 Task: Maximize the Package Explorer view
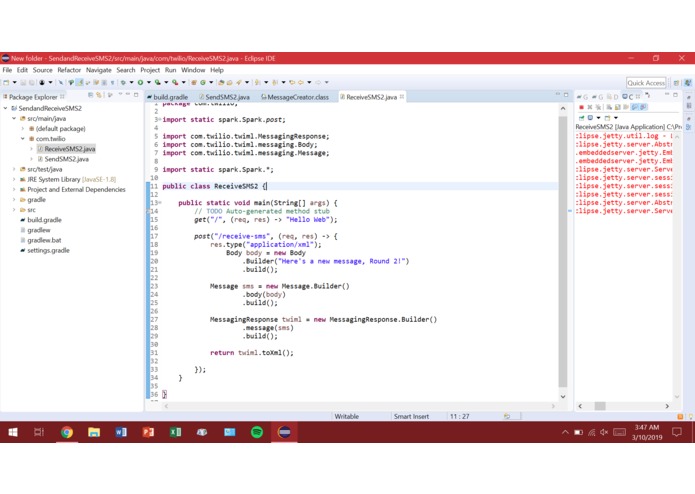[136, 95]
